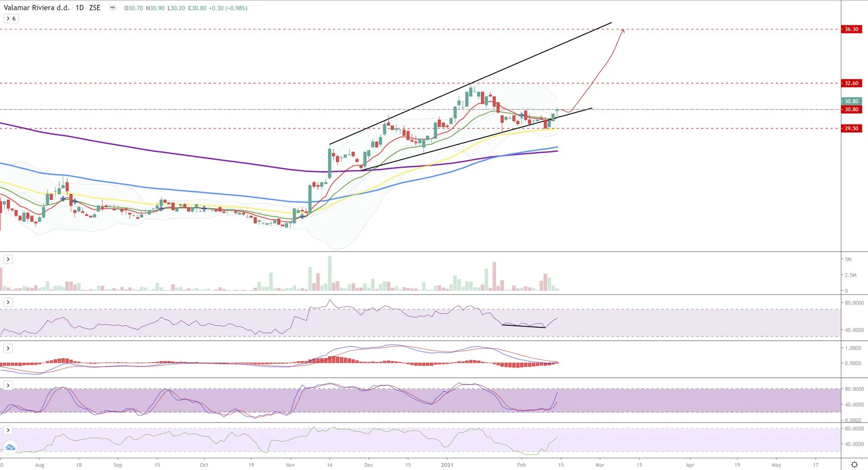Select the black RSI divergence line
This screenshot has width=868, height=470.
pyautogui.click(x=524, y=326)
